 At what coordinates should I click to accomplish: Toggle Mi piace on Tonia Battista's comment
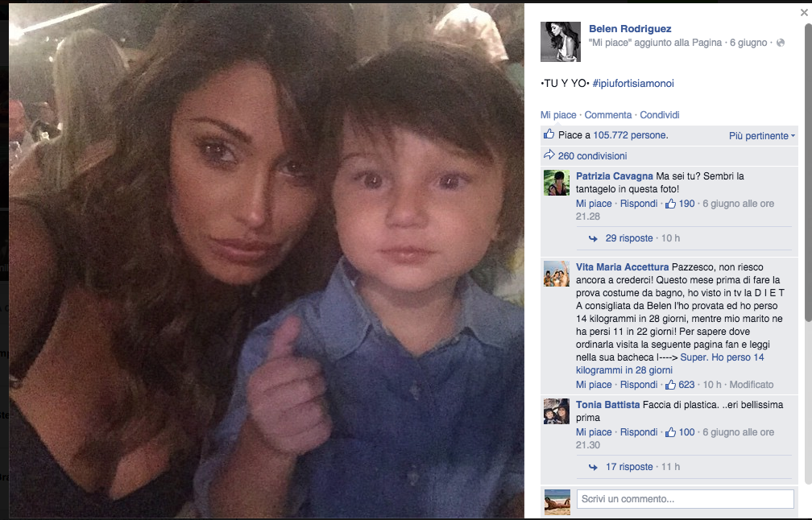[594, 432]
